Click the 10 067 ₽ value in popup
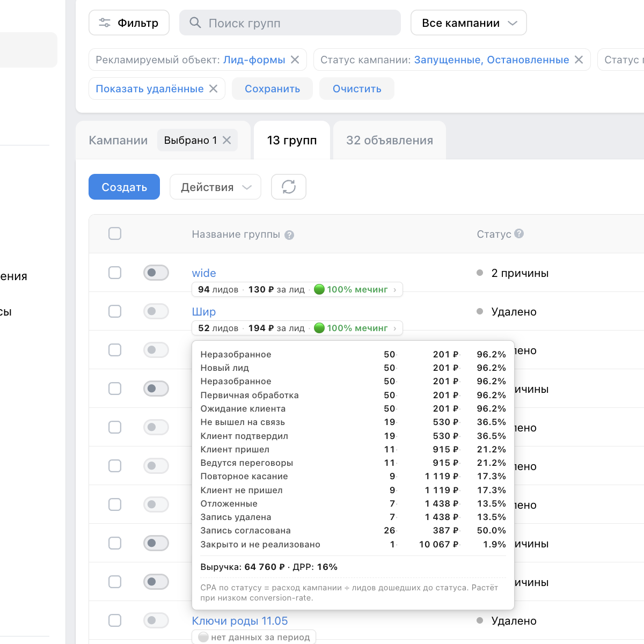Viewport: 644px width, 644px height. (439, 544)
